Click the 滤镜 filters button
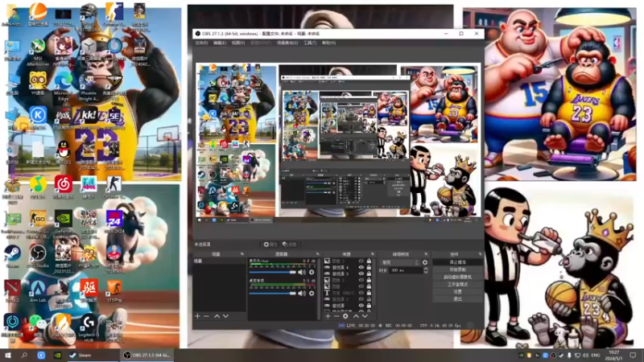The image size is (644, 362). pyautogui.click(x=290, y=245)
